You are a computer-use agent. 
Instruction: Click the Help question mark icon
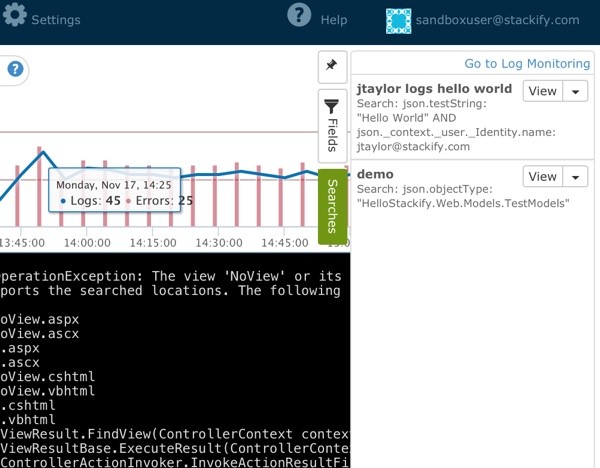(299, 15)
